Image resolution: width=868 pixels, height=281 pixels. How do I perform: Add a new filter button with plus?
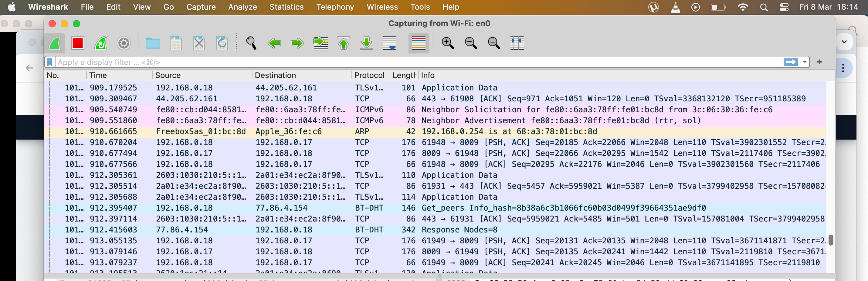[x=819, y=62]
